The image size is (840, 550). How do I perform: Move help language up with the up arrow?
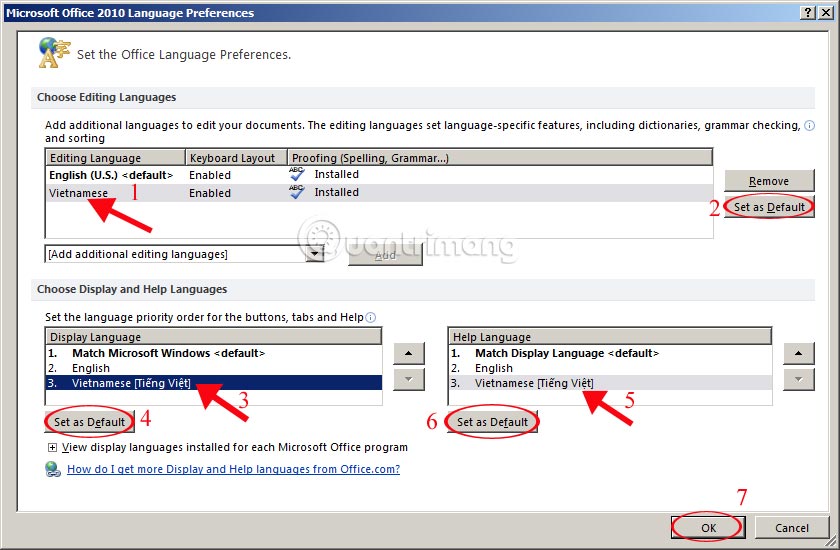pos(798,353)
